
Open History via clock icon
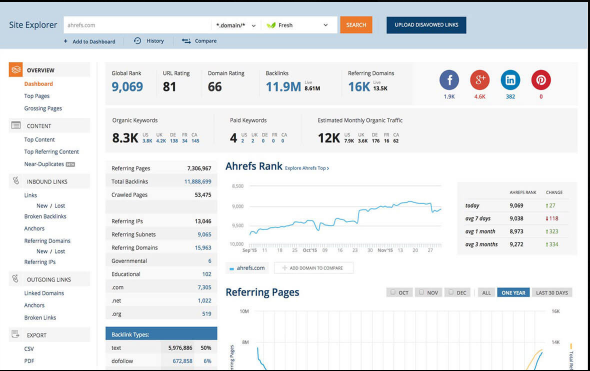[137, 41]
